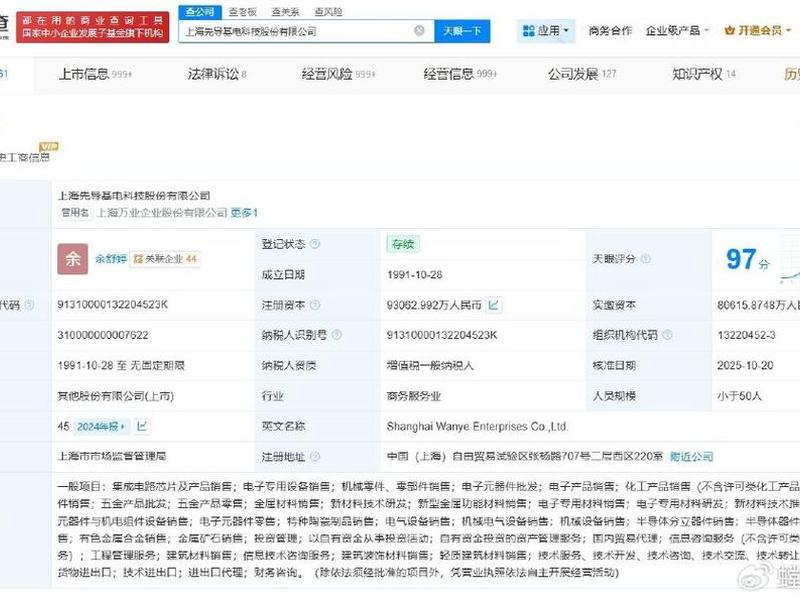The image size is (800, 600).
Task: Switch to the 公司发展 tab
Action: (x=582, y=74)
